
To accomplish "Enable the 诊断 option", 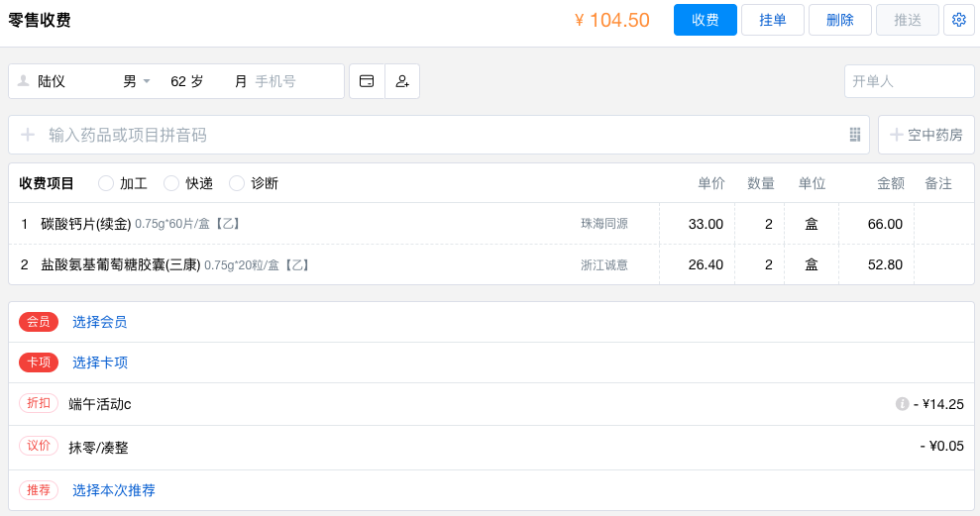I will pos(237,183).
